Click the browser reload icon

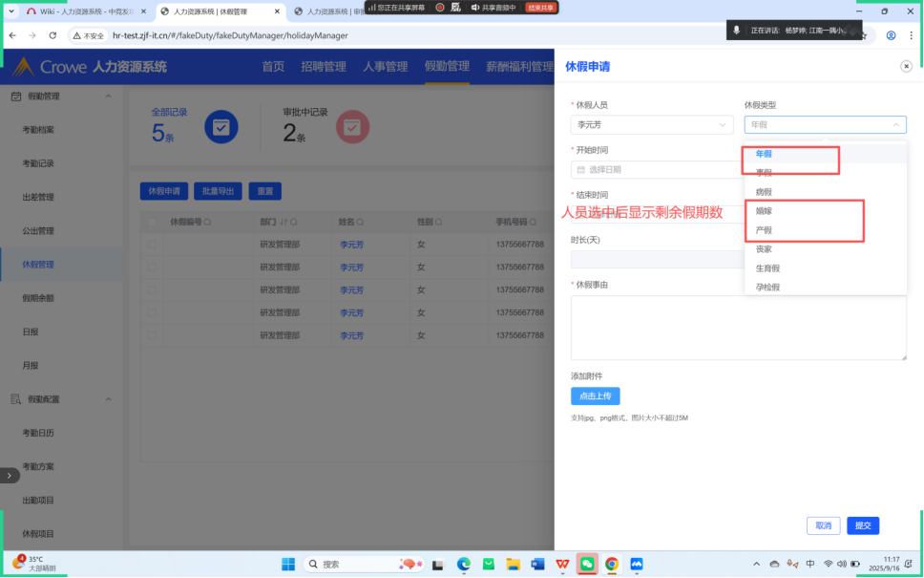click(52, 35)
